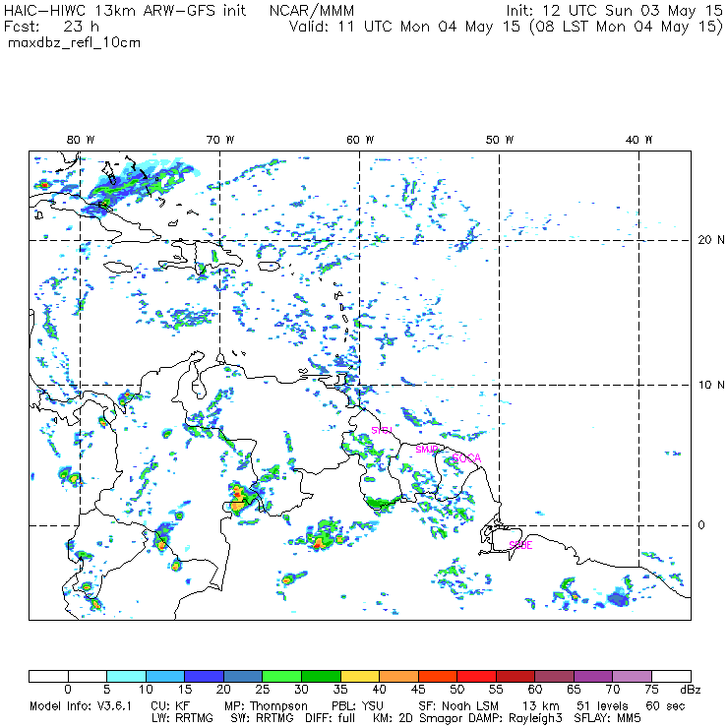Screen dimensions: 728x728
Task: Click the bright red 50–55 dBz colorbar segment
Action: [x=477, y=676]
